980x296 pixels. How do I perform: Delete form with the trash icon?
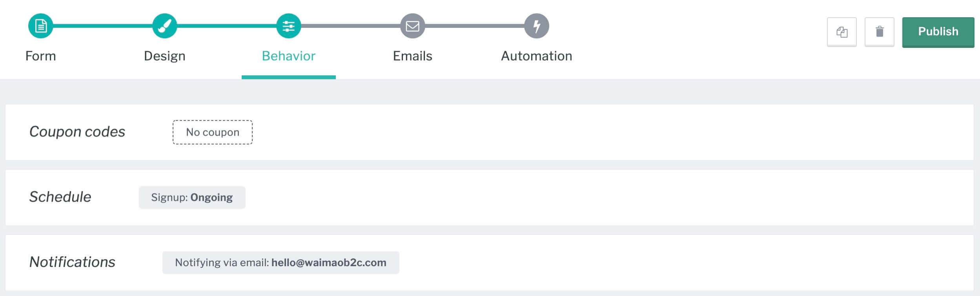coord(879,32)
